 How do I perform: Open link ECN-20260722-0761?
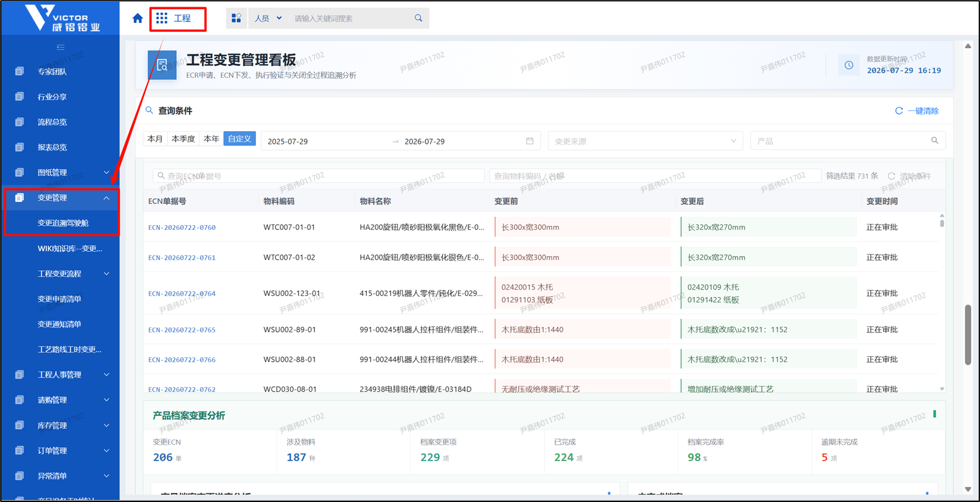(182, 257)
